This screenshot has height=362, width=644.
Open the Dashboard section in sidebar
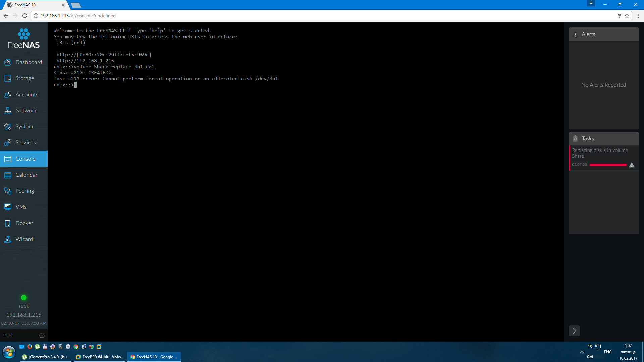coord(24,62)
